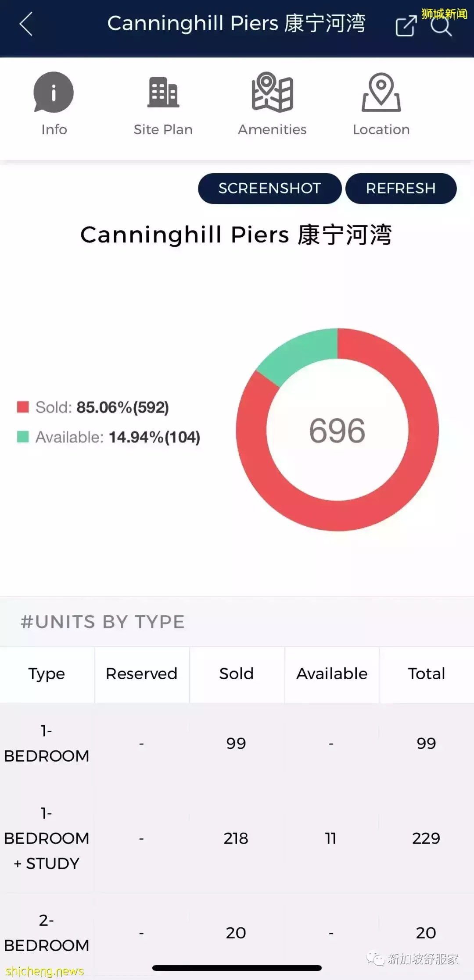The image size is (474, 980).
Task: Select the Available column header
Action: (332, 674)
